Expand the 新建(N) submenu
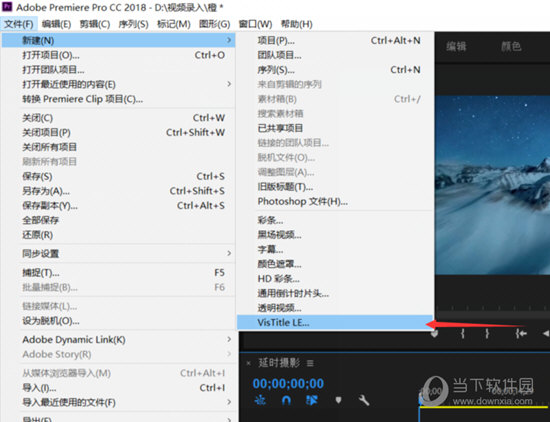Image resolution: width=550 pixels, height=422 pixels. 118,40
